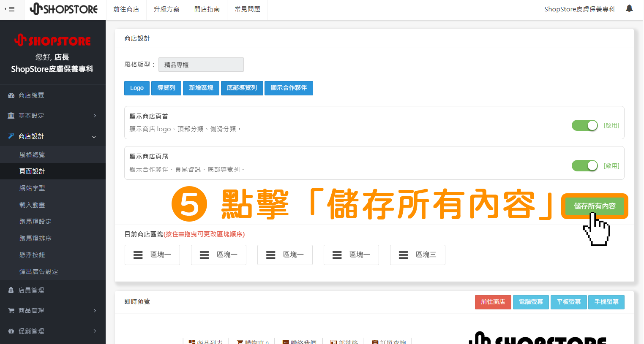This screenshot has width=644, height=344.
Task: Click the 商店設計 magic wand icon
Action: tap(11, 136)
